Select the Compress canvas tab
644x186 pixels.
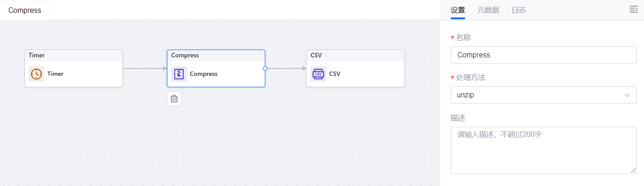click(x=25, y=10)
